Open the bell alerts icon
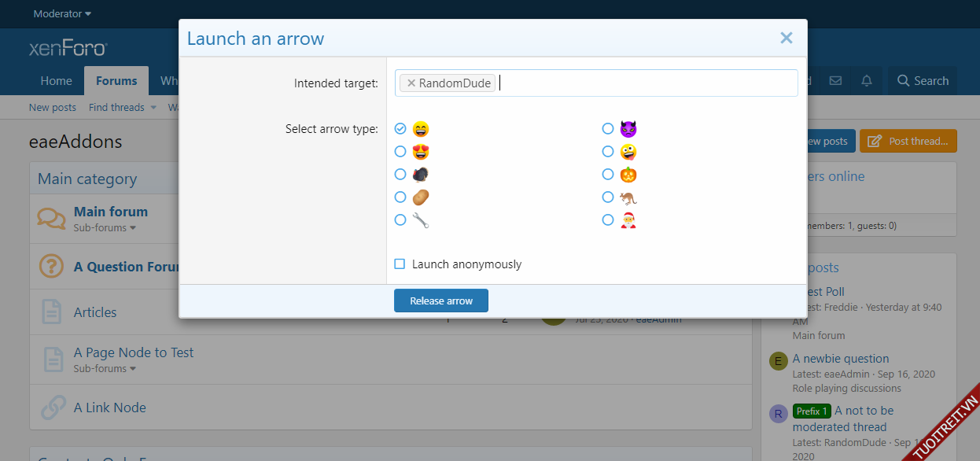980x461 pixels. (867, 81)
